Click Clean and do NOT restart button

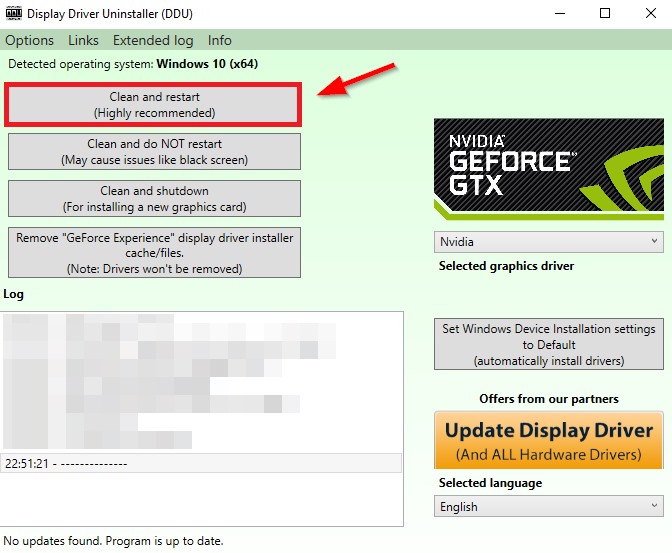coord(154,152)
